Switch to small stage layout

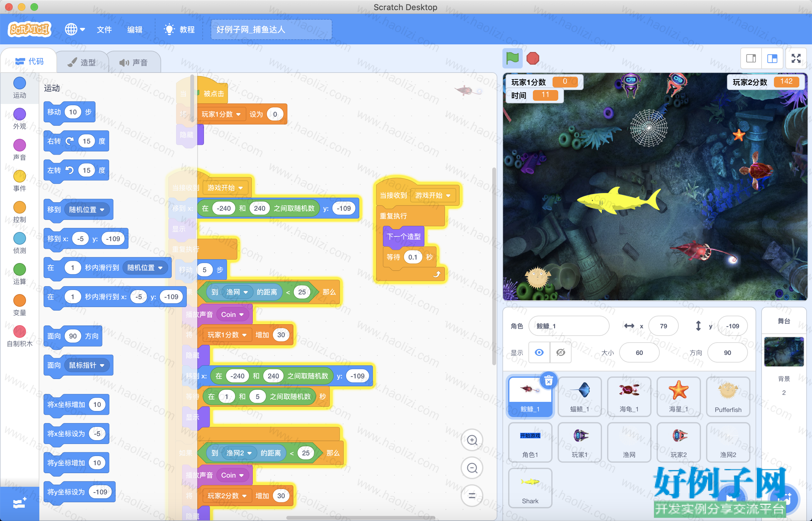[x=751, y=58]
